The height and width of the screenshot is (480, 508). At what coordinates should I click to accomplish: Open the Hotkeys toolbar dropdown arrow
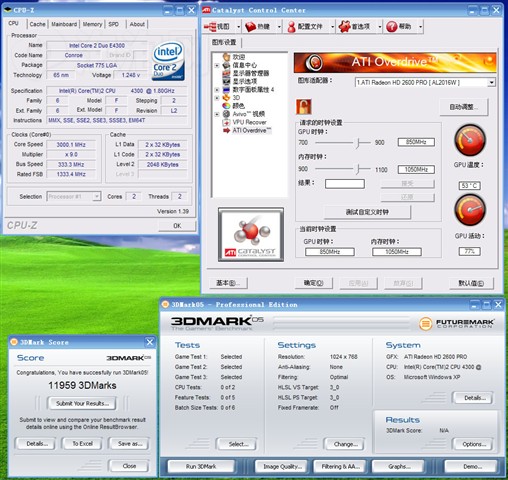pyautogui.click(x=279, y=27)
